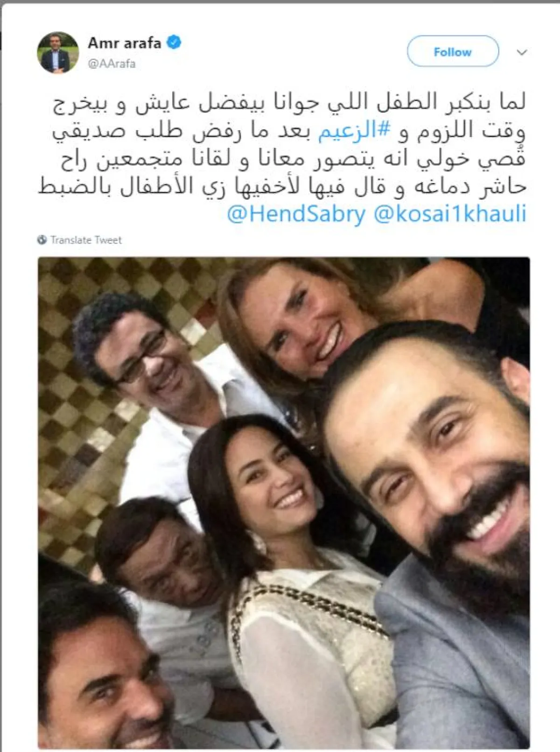Translate Tweet text link
560x752 pixels.
(x=86, y=240)
